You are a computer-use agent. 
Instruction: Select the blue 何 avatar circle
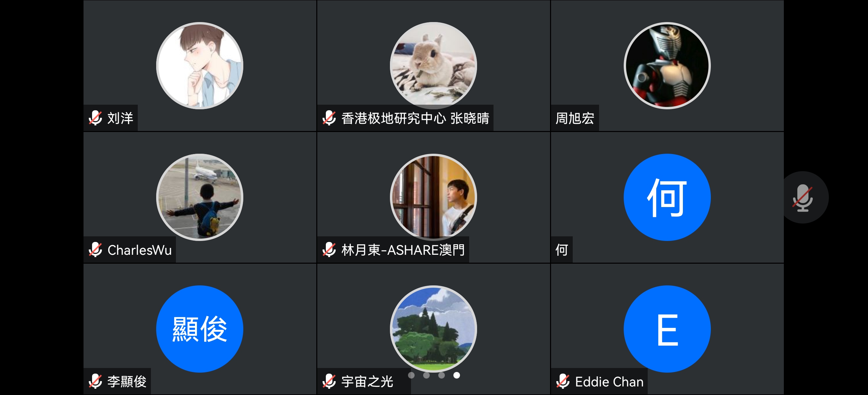click(667, 197)
